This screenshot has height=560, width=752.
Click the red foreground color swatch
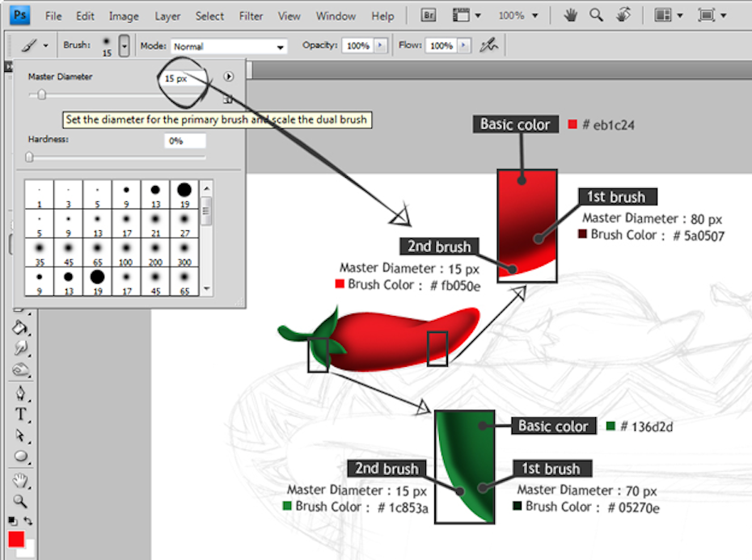click(16, 539)
